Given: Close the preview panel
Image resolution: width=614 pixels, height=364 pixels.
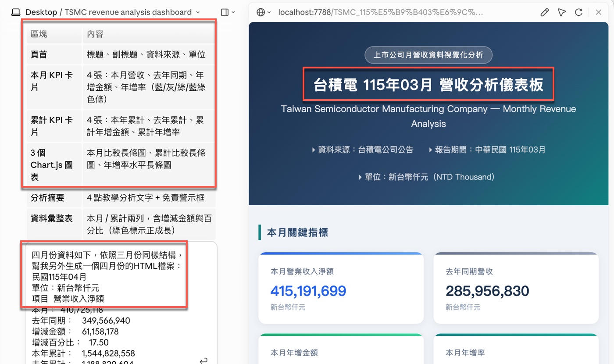Looking at the screenshot, I should (x=599, y=12).
